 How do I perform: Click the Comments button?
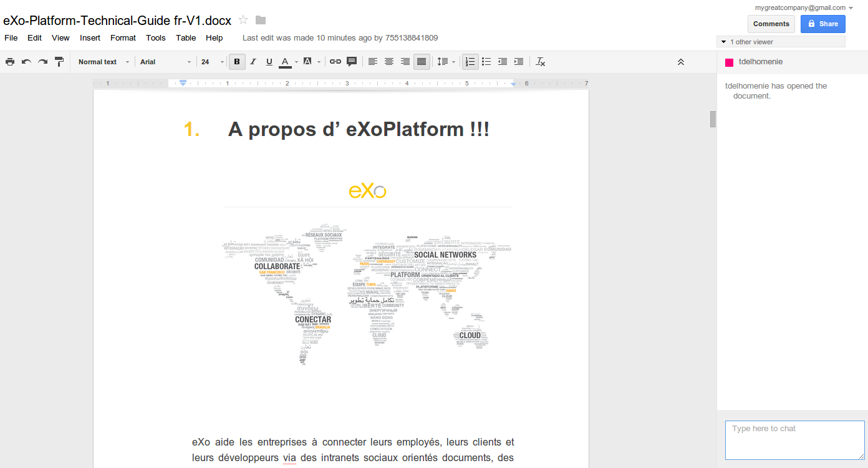[771, 24]
